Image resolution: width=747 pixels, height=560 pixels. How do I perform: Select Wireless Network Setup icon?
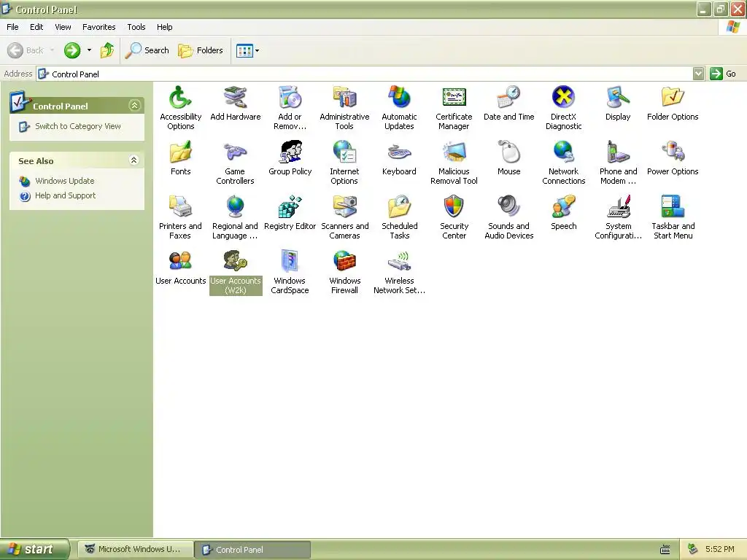[x=399, y=262]
